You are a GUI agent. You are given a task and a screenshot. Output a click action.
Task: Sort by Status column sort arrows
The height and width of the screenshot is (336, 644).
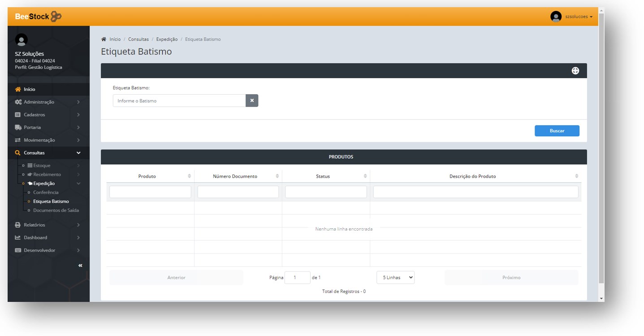(365, 176)
